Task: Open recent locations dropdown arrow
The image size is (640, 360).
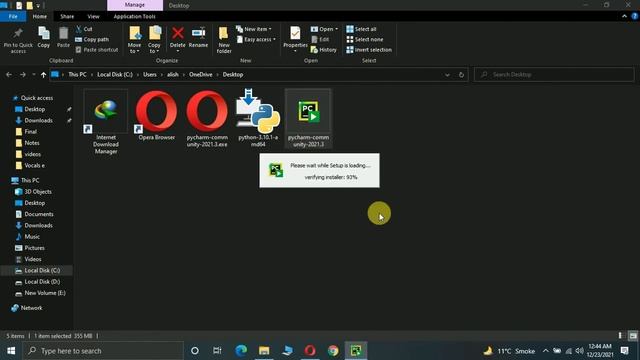Action: [x=33, y=75]
